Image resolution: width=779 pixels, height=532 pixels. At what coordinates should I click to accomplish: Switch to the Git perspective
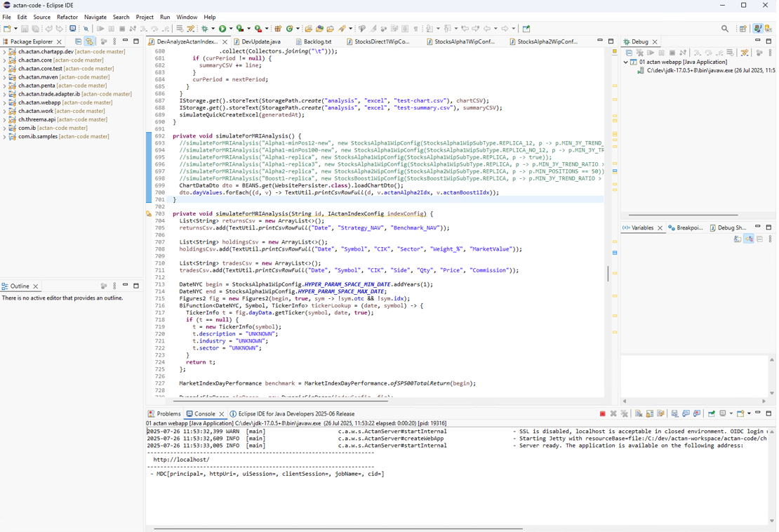click(x=768, y=29)
